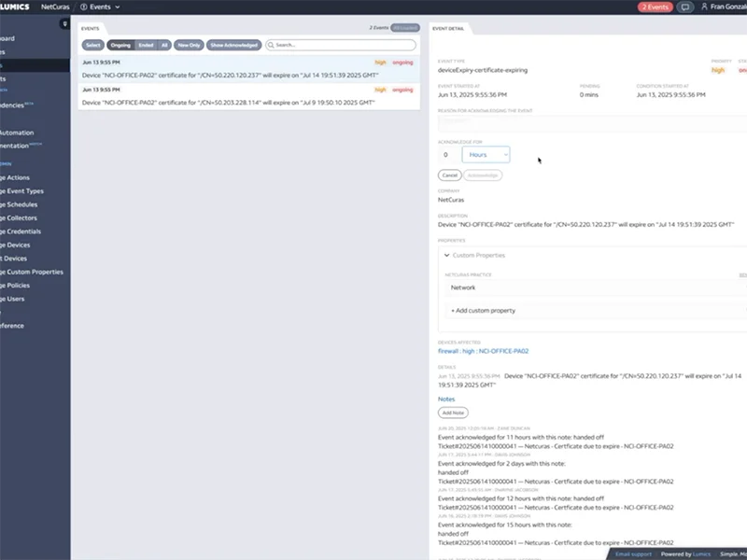Open Manage Credentials in the sidebar
Viewport: 747px width, 560px height.
[x=21, y=231]
